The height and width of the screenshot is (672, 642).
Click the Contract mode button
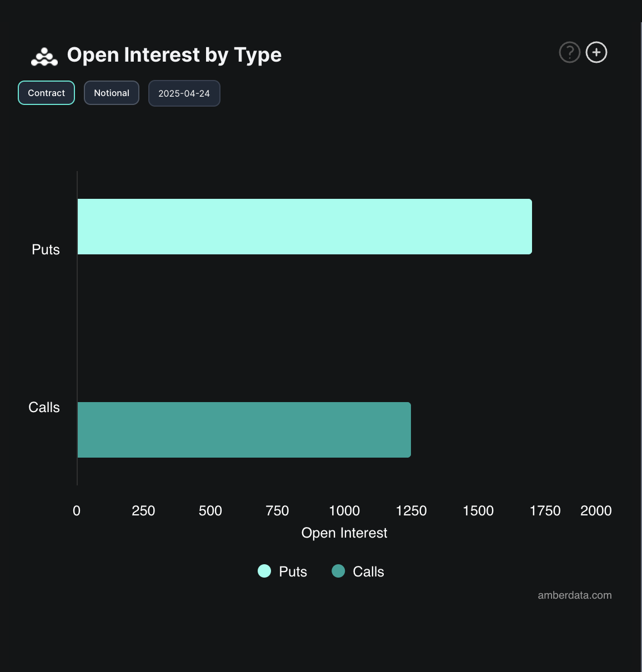tap(46, 93)
